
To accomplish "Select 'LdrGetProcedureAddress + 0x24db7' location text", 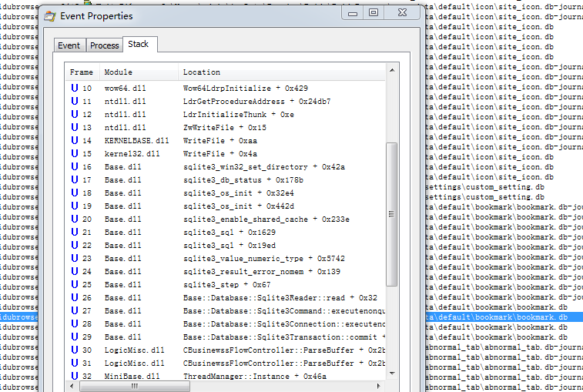I will tap(256, 101).
